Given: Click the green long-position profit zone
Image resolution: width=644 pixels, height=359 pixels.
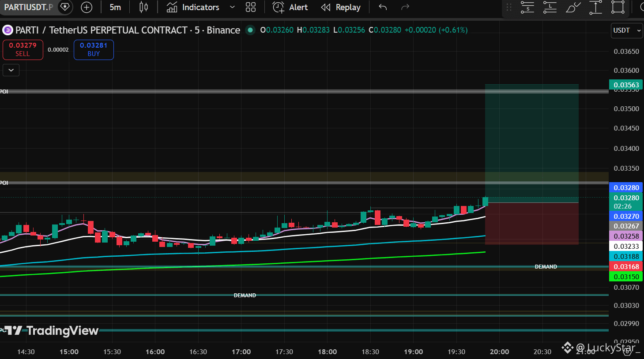Looking at the screenshot, I should [531, 143].
